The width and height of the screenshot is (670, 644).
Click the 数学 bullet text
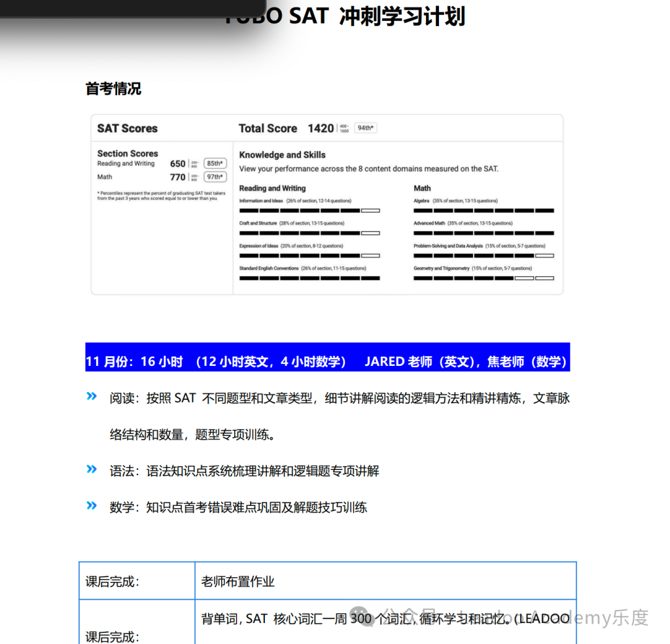click(238, 507)
